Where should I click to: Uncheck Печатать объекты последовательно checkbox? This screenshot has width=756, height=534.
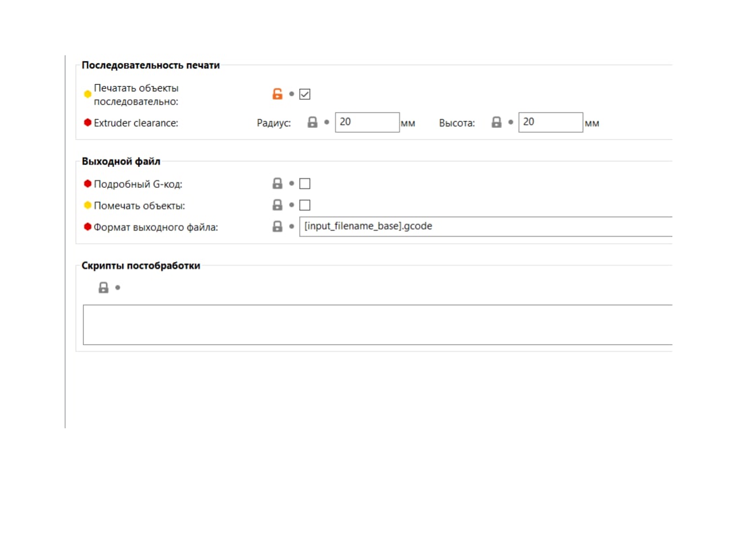tap(305, 94)
